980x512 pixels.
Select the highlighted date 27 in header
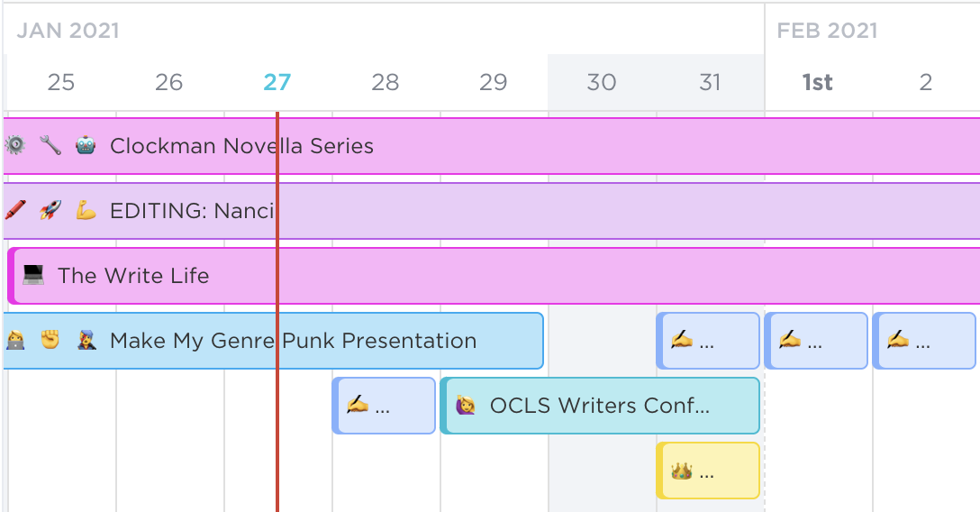point(277,82)
